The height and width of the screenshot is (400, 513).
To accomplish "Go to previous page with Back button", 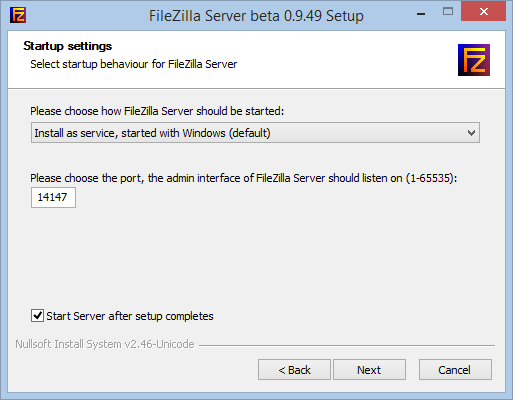I will click(x=294, y=370).
